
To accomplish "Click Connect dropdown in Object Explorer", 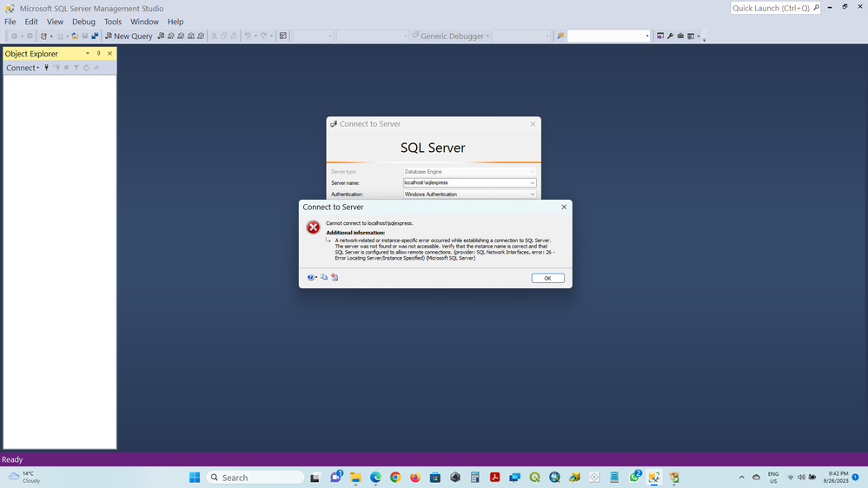I will (23, 68).
